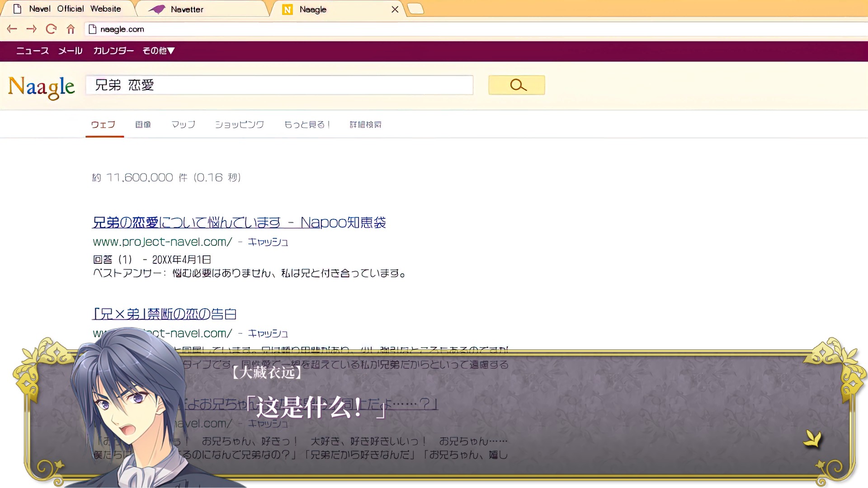Viewport: 868px width, 488px height.
Task: Click the search box containing 兄弟 恋愛
Action: pyautogui.click(x=279, y=85)
